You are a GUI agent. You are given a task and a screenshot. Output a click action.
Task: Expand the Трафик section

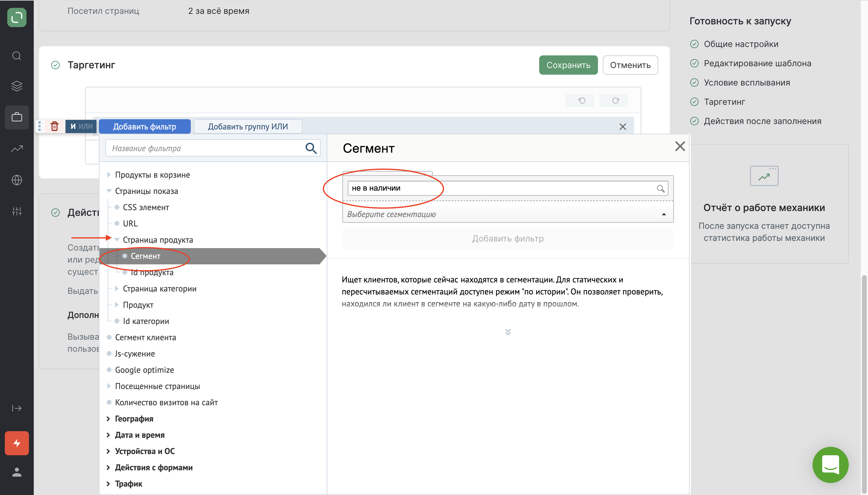(x=108, y=484)
